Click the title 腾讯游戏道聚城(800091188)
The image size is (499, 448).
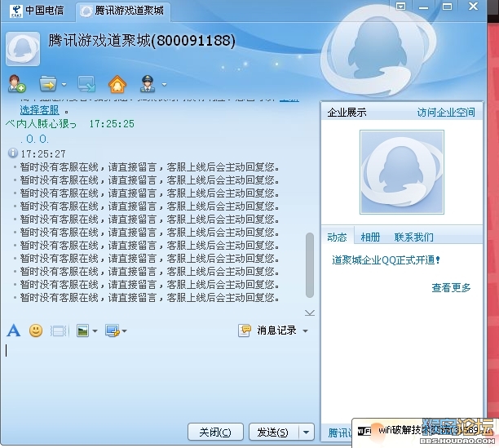tap(142, 41)
